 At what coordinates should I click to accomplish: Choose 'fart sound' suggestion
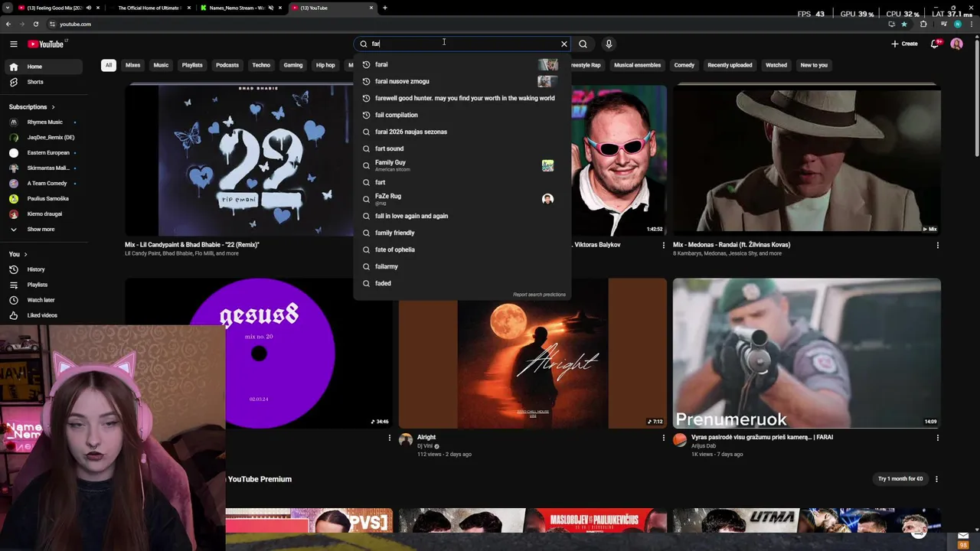tap(462, 148)
